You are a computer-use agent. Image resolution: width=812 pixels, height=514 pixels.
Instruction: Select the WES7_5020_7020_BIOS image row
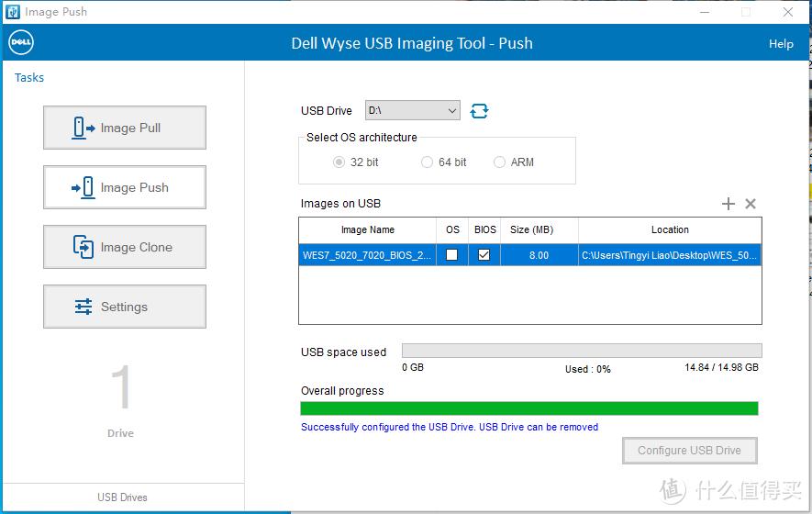[x=367, y=255]
